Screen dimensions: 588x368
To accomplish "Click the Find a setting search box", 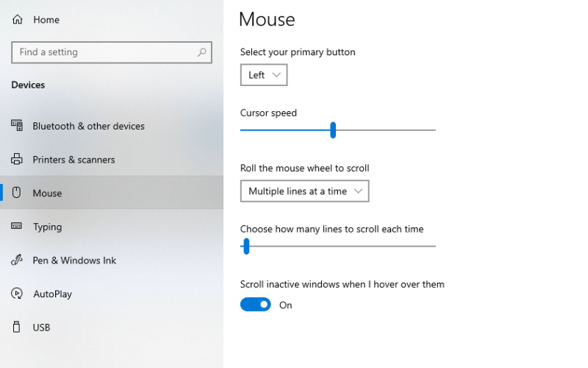I will [112, 52].
